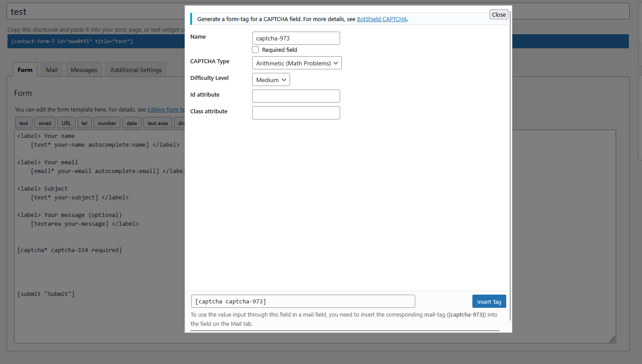Insert an email form-tag
The image size is (642, 364).
point(44,123)
